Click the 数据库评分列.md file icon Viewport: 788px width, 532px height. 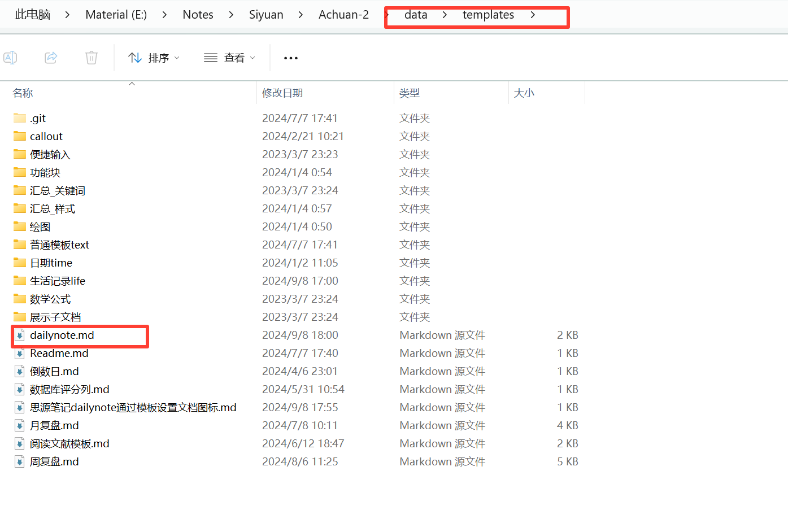tap(20, 389)
